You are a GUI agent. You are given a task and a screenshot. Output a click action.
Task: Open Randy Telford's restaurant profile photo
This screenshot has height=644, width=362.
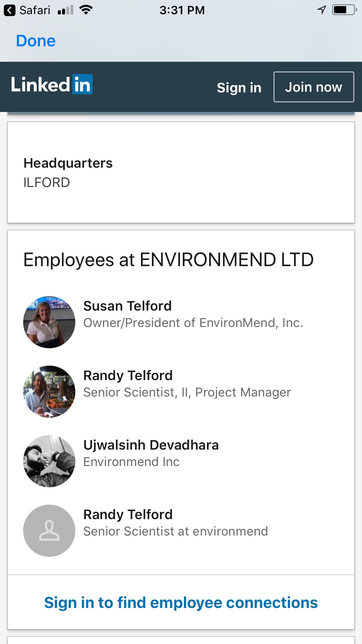click(x=49, y=392)
